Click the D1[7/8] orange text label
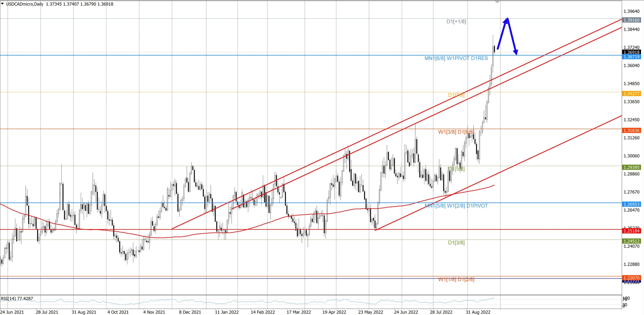The height and width of the screenshot is (315, 644). tap(456, 95)
